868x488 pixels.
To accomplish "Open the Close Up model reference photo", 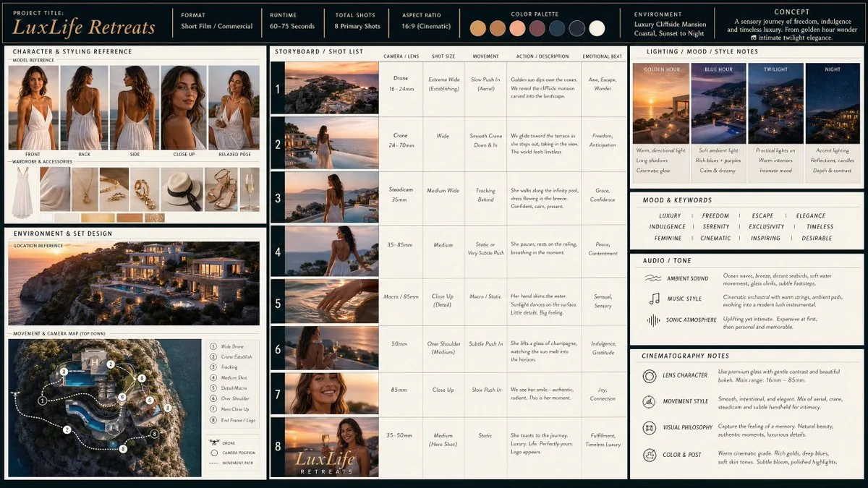I will 184,108.
